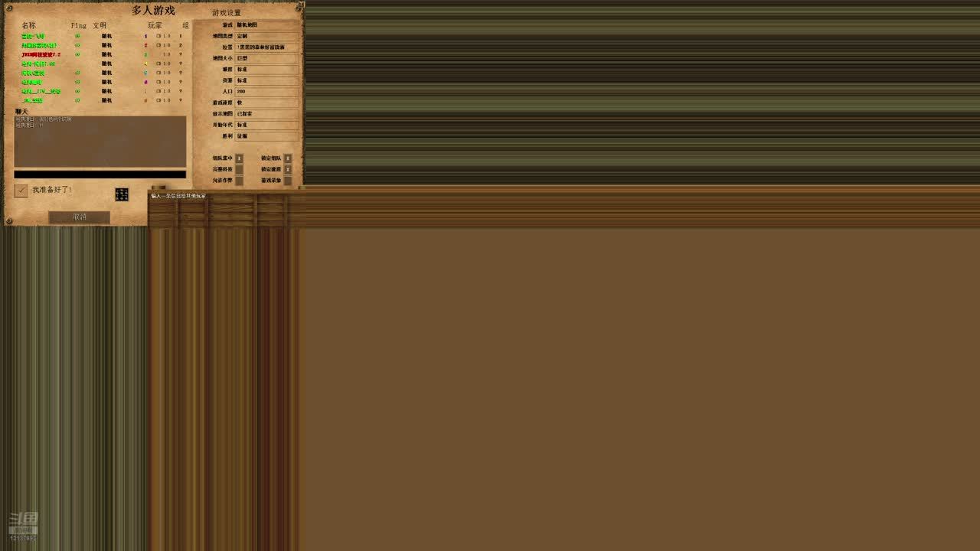
Task: Click the technology tree icon beside ready checkbox
Action: pyautogui.click(x=122, y=194)
